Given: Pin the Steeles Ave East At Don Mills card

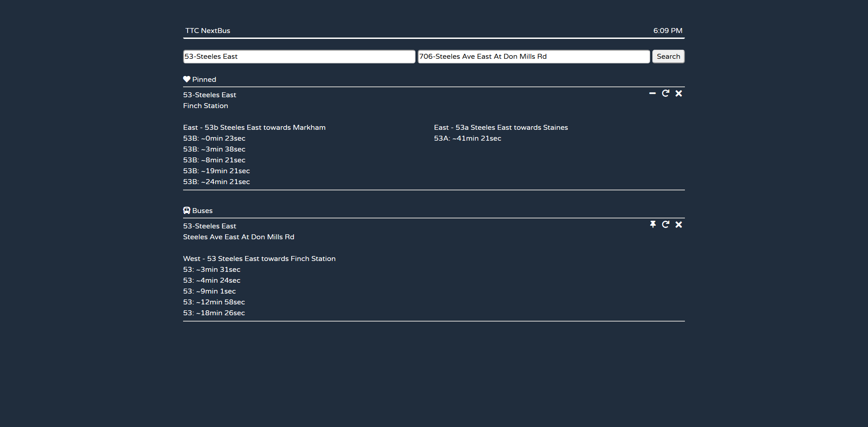Looking at the screenshot, I should pos(653,224).
